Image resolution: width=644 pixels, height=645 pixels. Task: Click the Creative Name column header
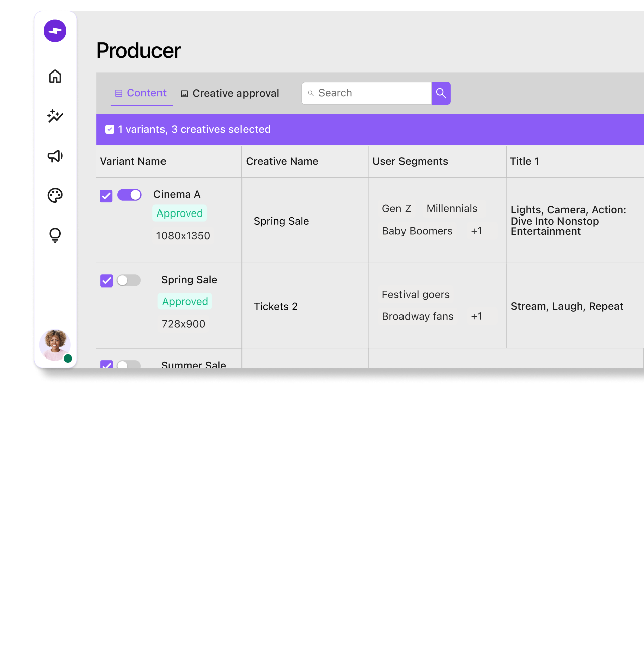pyautogui.click(x=282, y=161)
